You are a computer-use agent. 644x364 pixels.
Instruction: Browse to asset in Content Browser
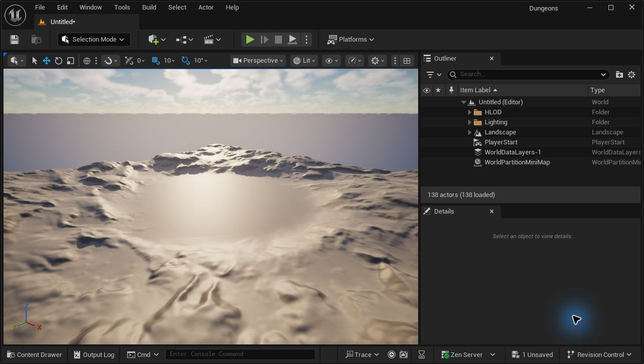coord(36,40)
